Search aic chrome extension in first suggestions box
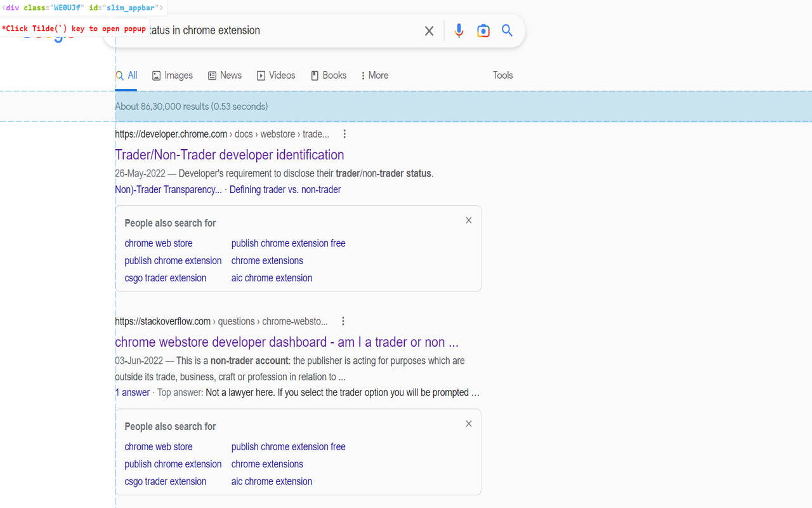 point(272,278)
